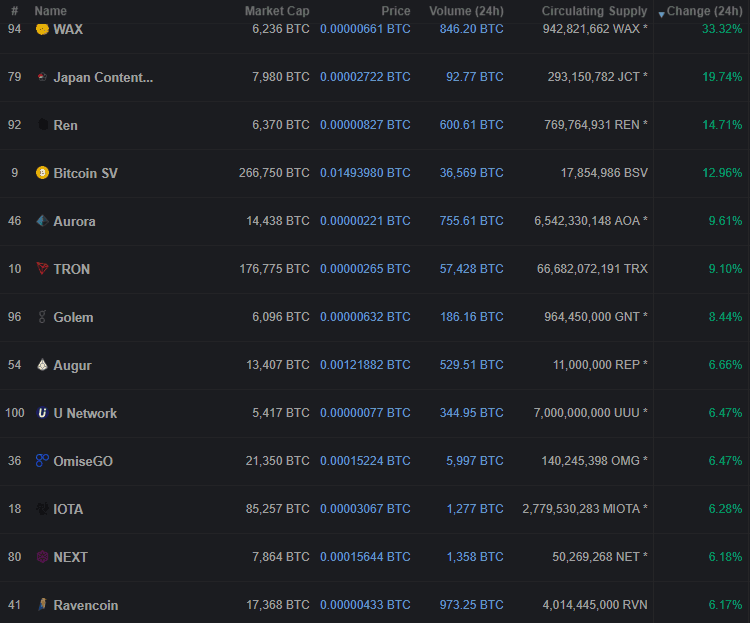Click OmiseGO volume 5,997 BTC
Screen dimensions: 750x623
[474, 460]
